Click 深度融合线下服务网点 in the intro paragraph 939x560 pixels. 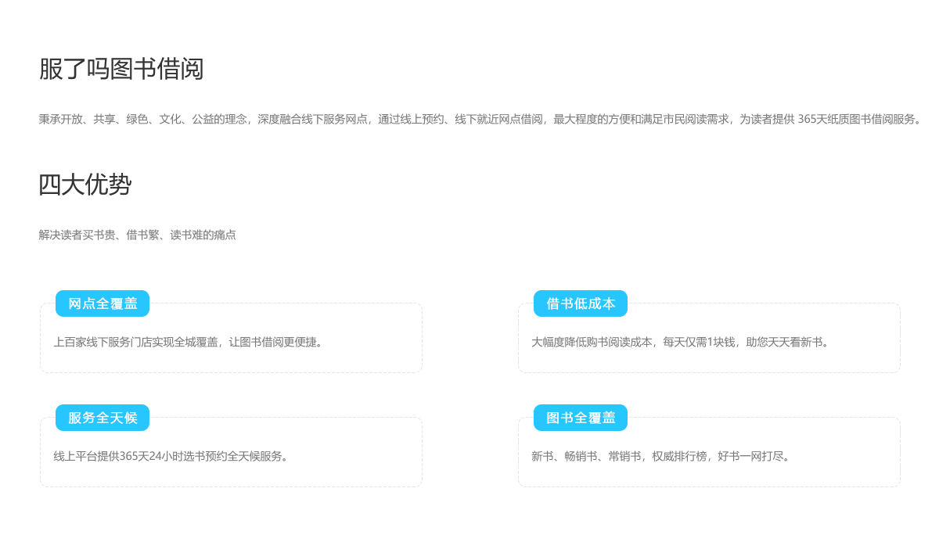(x=312, y=120)
